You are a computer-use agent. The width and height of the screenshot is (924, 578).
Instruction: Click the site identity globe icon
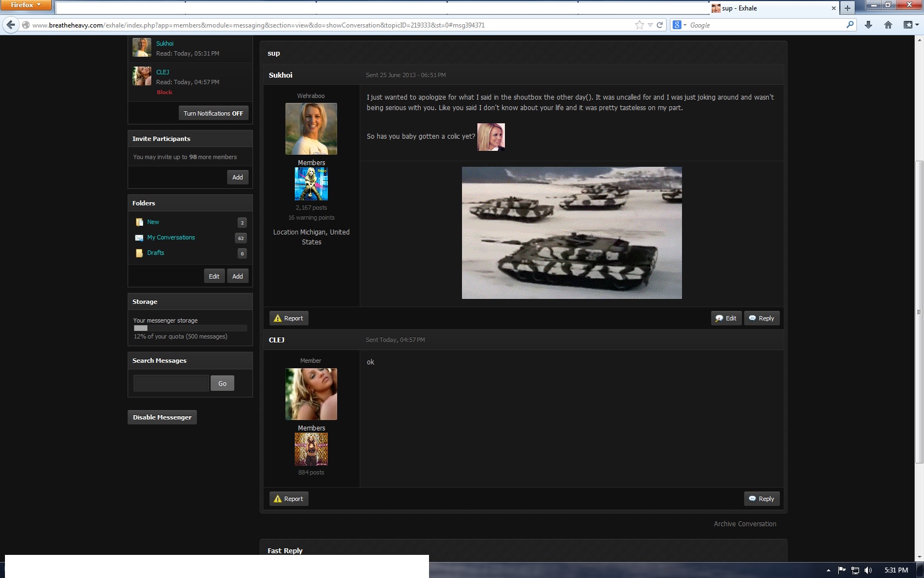[x=25, y=25]
